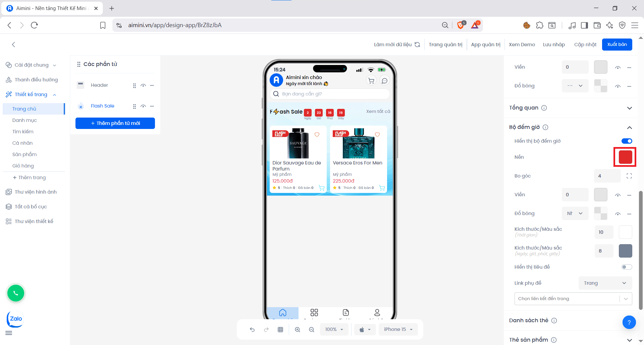Click the Bo góc expand corners icon
Screen dimensions: 644x345
click(629, 176)
